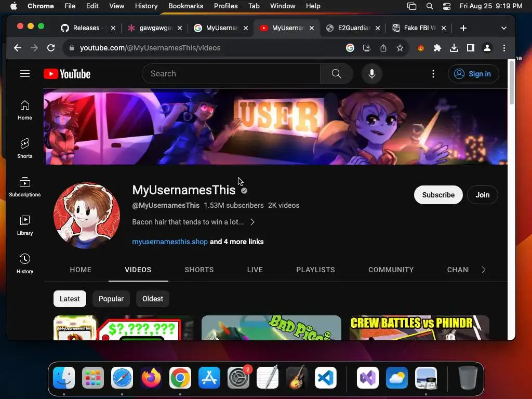The height and width of the screenshot is (399, 532).
Task: Open History in sidebar
Action: click(x=25, y=264)
